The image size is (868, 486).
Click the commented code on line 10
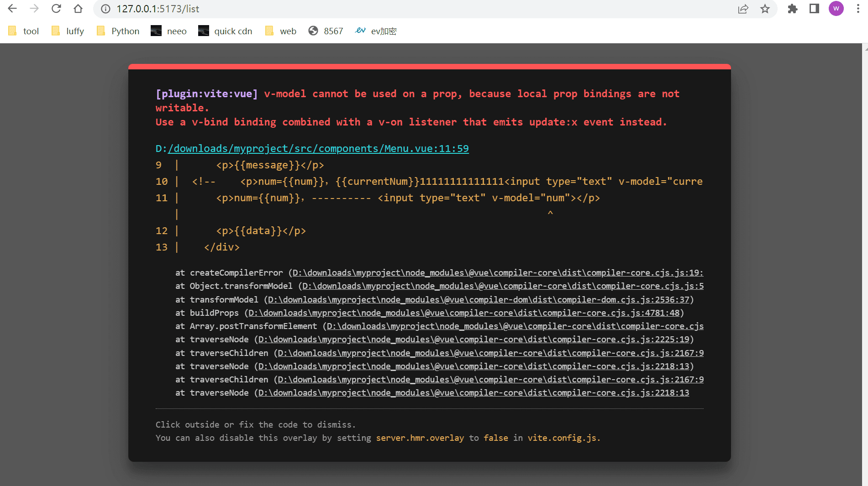[x=447, y=182]
